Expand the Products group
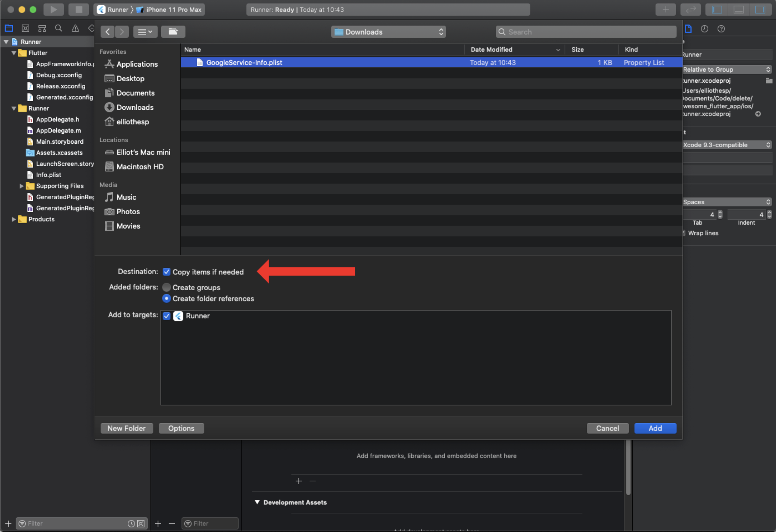776x532 pixels. pos(14,219)
